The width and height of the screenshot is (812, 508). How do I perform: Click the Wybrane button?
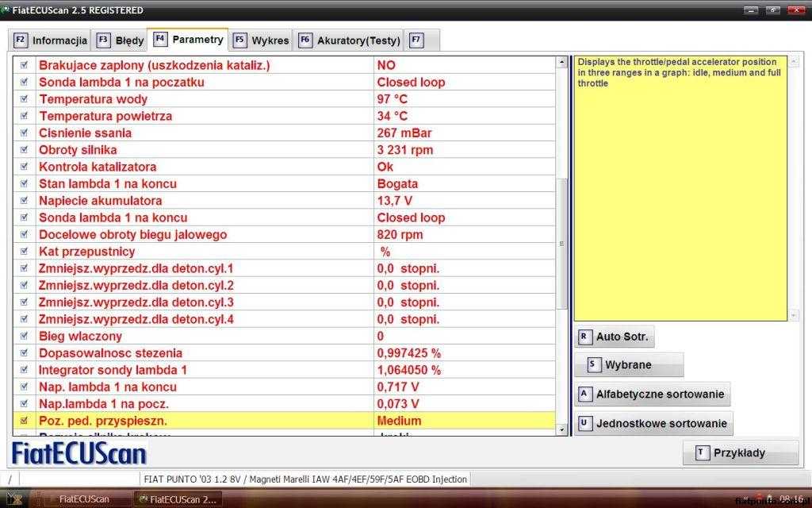click(x=629, y=365)
